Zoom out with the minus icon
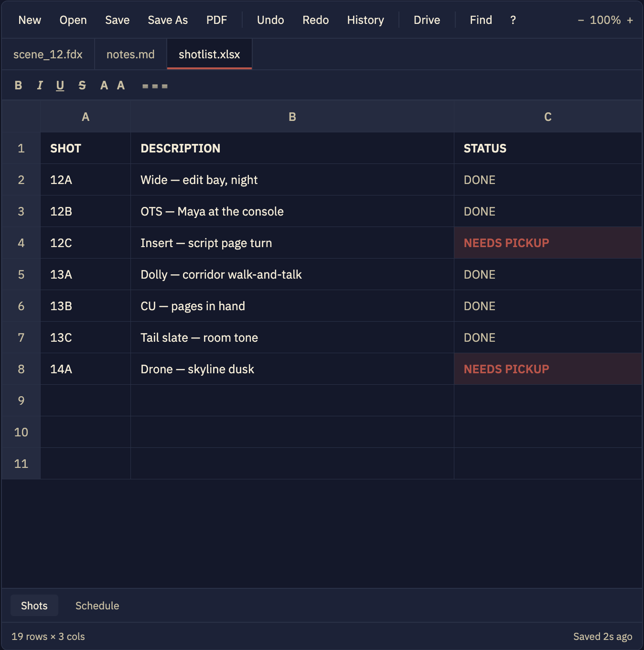 [581, 20]
